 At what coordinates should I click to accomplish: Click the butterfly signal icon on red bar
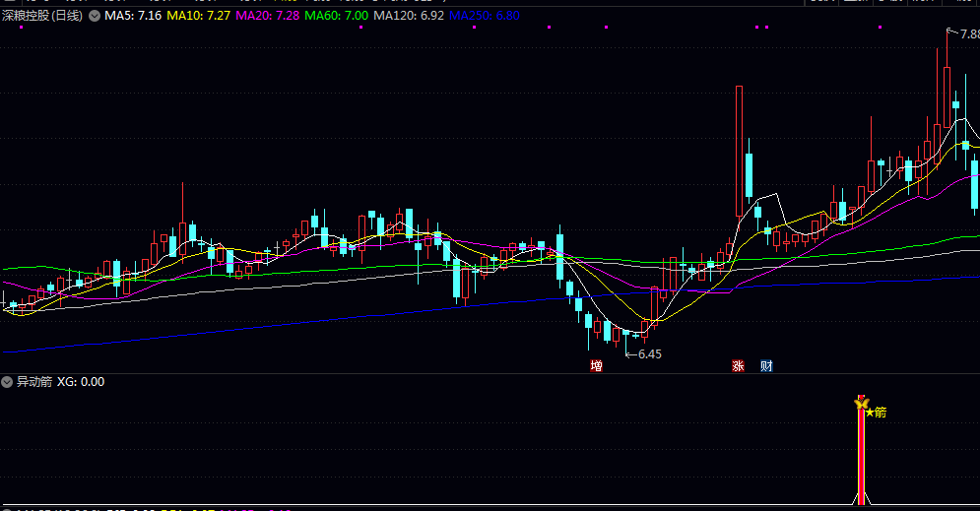click(x=861, y=404)
